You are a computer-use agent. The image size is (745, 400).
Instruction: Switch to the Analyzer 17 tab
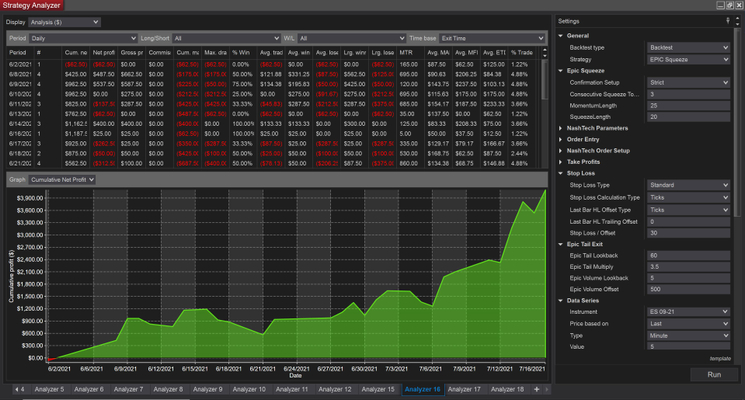coord(465,389)
